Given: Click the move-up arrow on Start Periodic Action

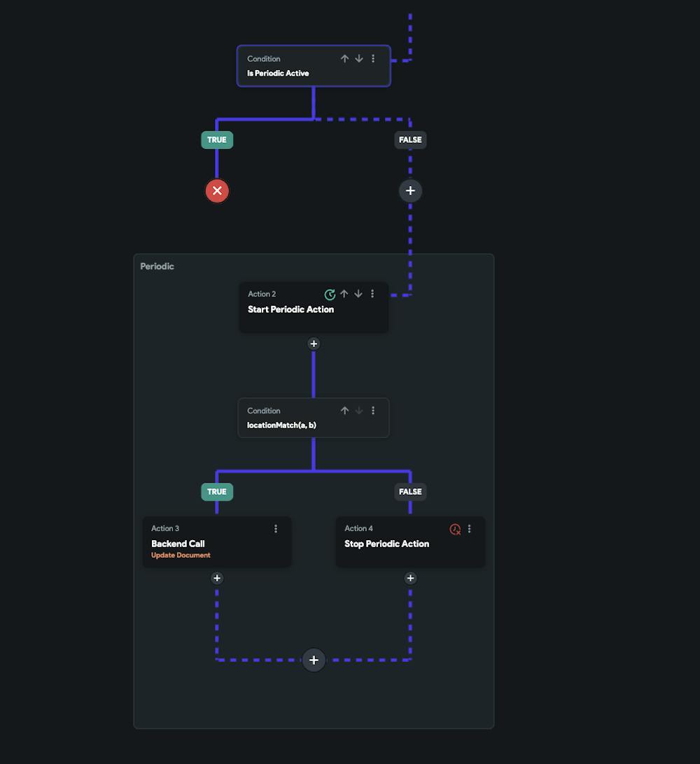Looking at the screenshot, I should pos(344,294).
